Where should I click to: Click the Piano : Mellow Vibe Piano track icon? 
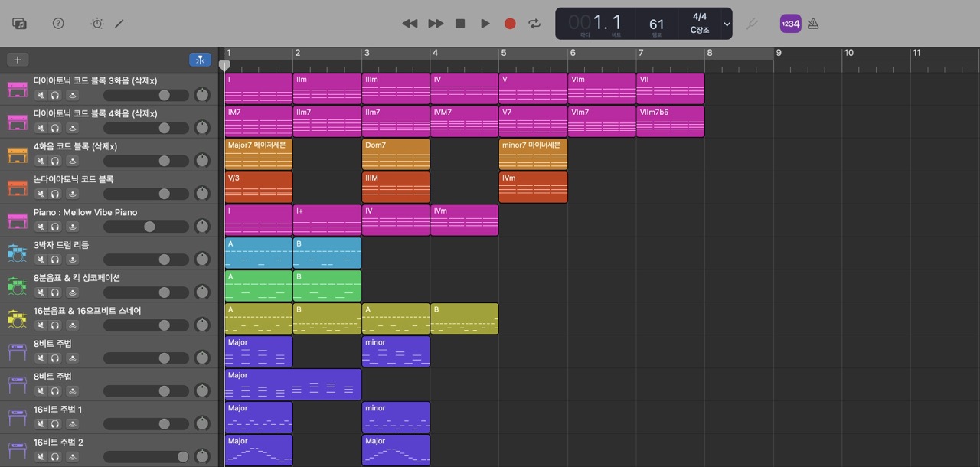point(17,221)
